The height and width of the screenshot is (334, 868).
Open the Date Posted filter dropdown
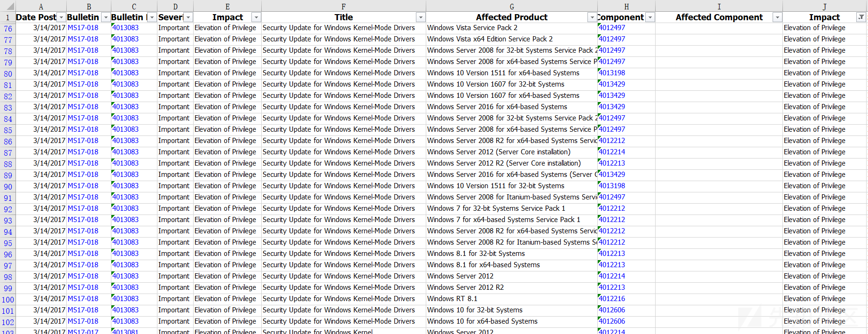point(61,17)
